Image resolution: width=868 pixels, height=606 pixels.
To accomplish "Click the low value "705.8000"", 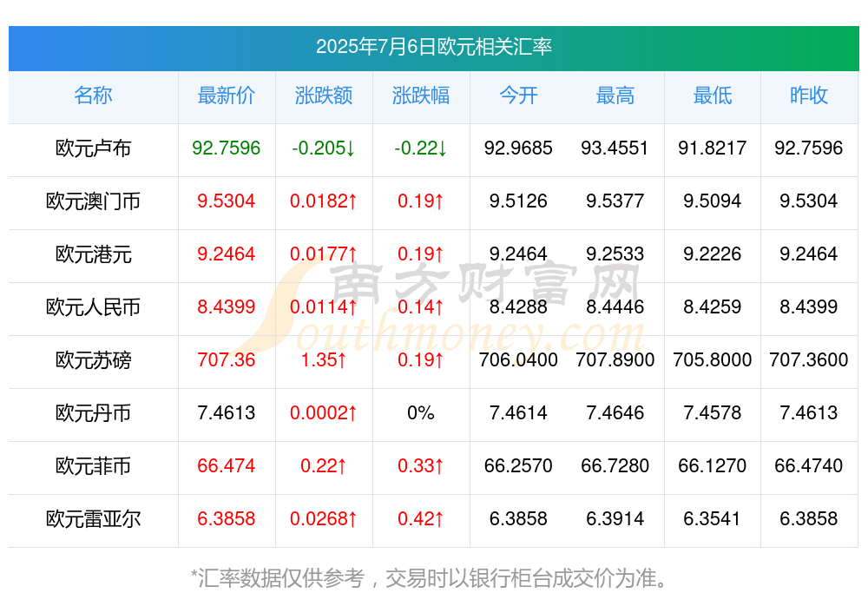I will [713, 360].
